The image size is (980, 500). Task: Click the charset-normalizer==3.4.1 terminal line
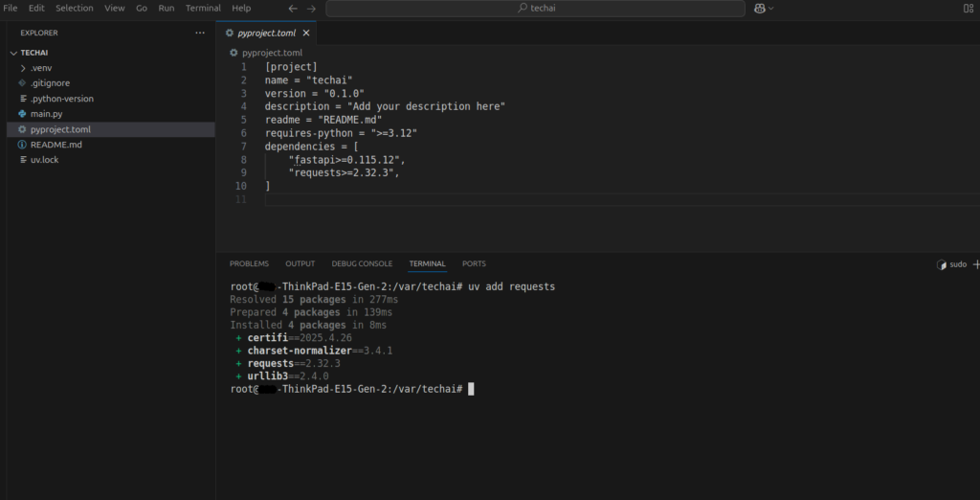(x=314, y=351)
